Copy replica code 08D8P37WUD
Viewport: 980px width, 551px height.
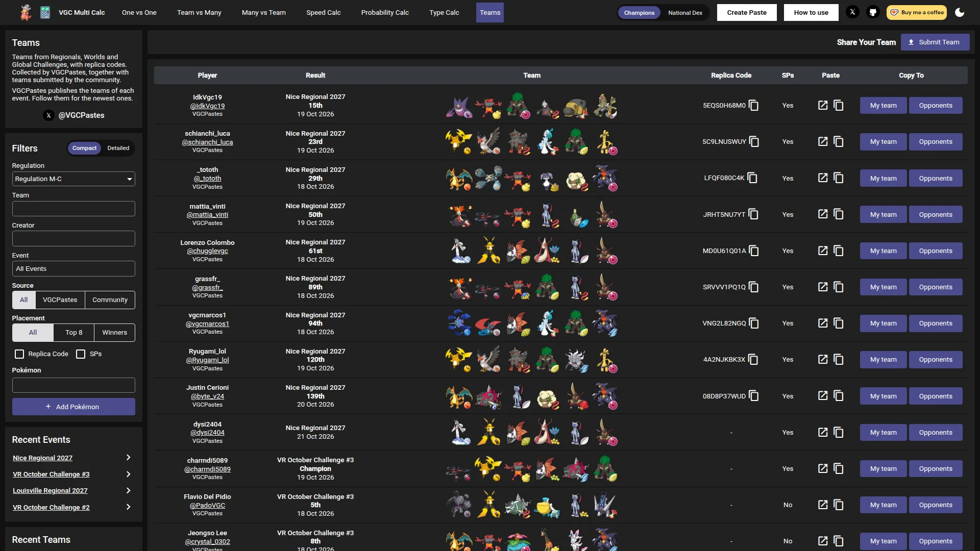[754, 396]
